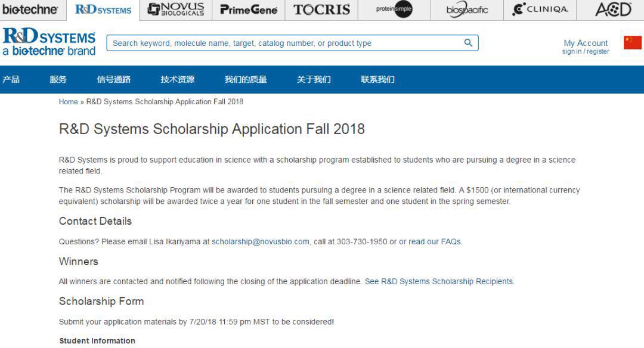644x348 pixels.
Task: Open See R&D Systems Scholarship Recipients link
Action: click(439, 281)
